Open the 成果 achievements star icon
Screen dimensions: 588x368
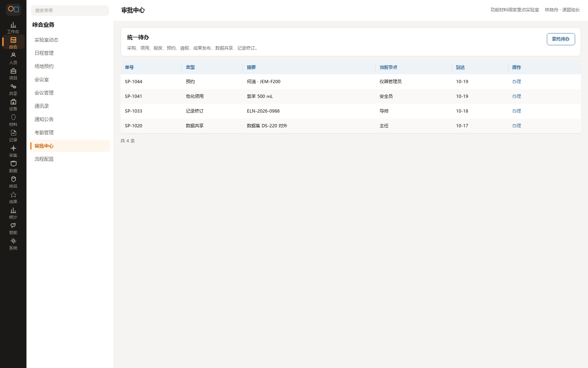click(13, 197)
